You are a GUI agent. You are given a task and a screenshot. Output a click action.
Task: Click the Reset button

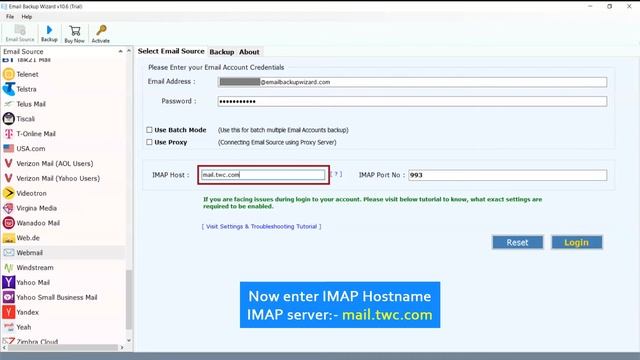[518, 242]
